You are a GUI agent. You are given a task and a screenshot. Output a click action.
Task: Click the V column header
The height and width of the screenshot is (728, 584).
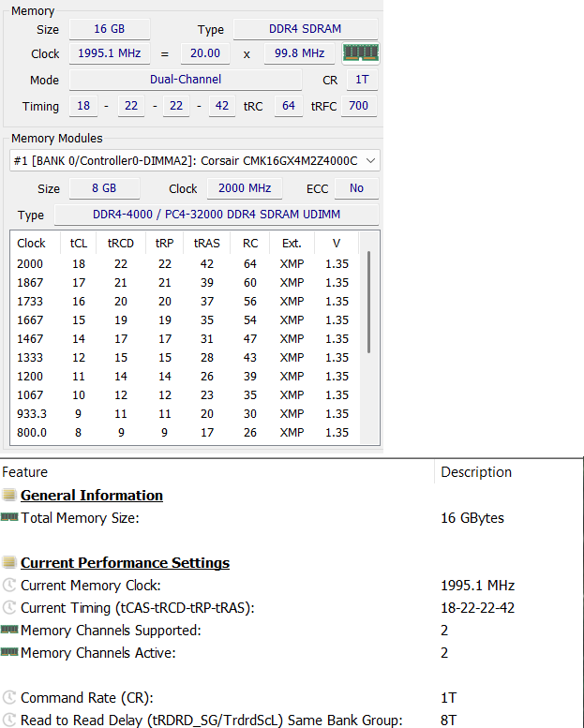(337, 243)
